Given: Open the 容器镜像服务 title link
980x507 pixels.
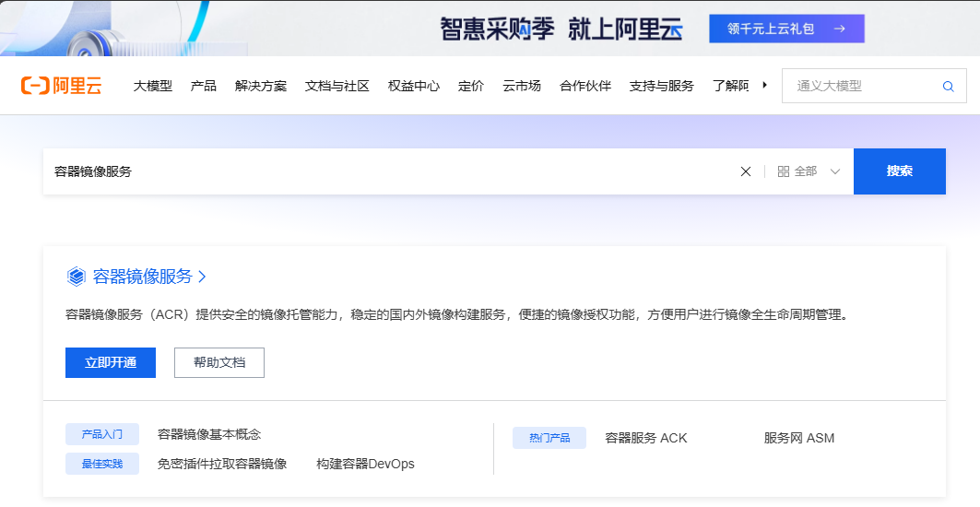Looking at the screenshot, I should [x=143, y=277].
